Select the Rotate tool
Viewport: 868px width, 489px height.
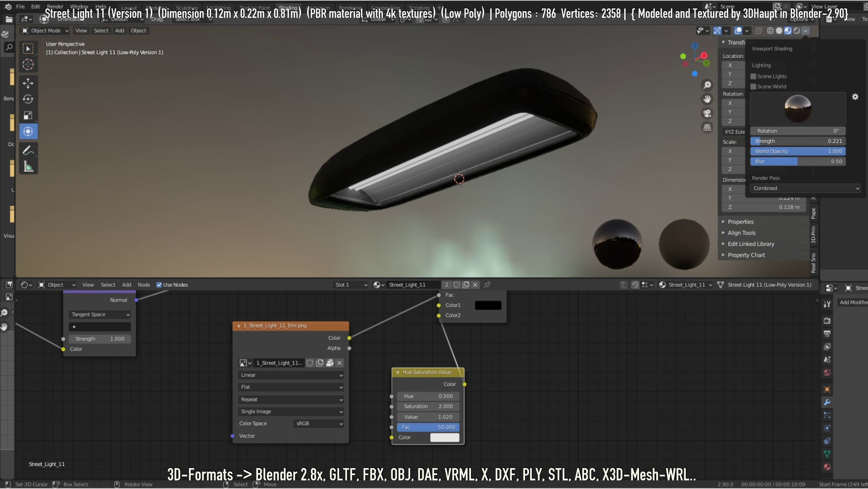pyautogui.click(x=28, y=99)
